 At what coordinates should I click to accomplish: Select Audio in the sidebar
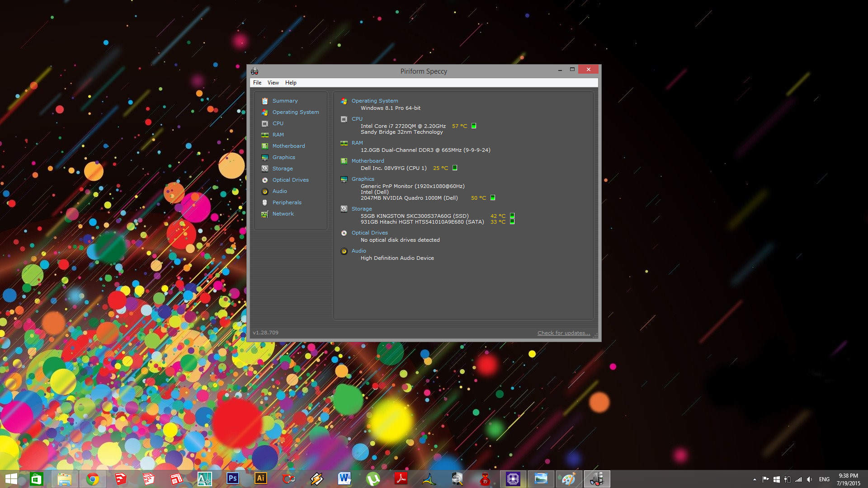(x=279, y=191)
